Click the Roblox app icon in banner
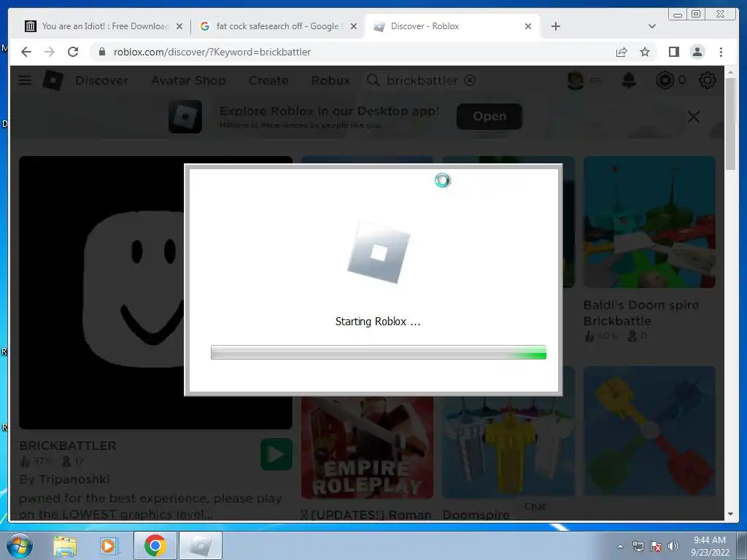The height and width of the screenshot is (560, 747). click(185, 117)
